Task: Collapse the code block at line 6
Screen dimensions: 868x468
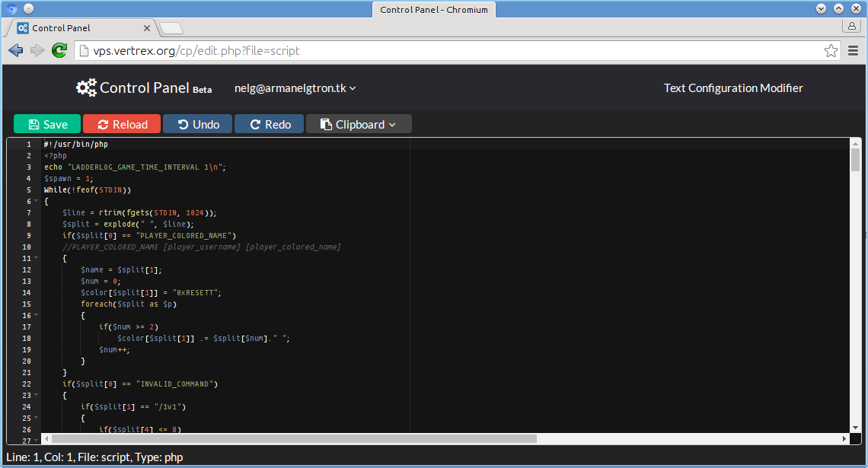Action: click(x=35, y=202)
